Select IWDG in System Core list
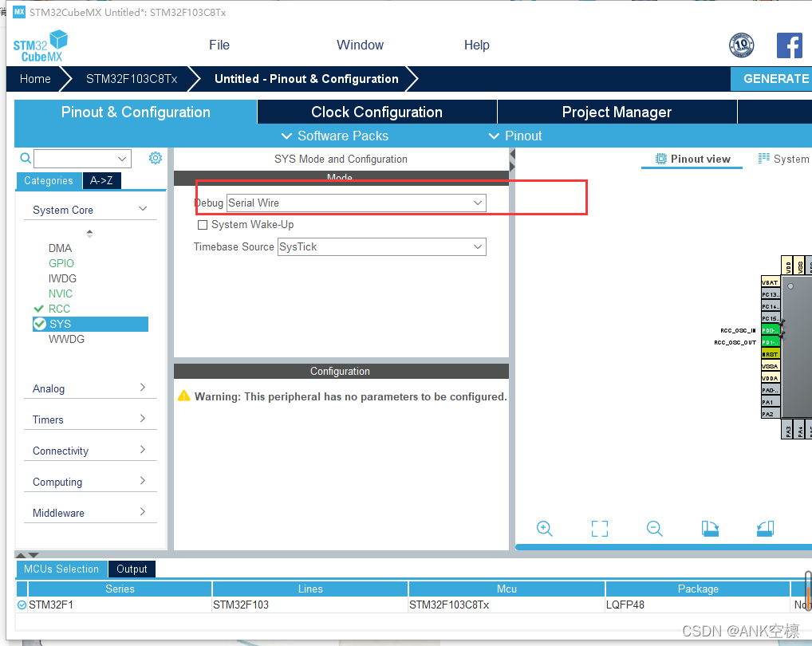Viewport: 812px width, 646px height. tap(62, 278)
